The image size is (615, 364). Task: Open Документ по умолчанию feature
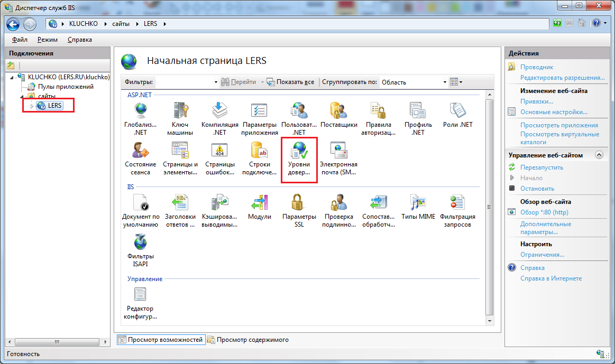click(x=141, y=211)
